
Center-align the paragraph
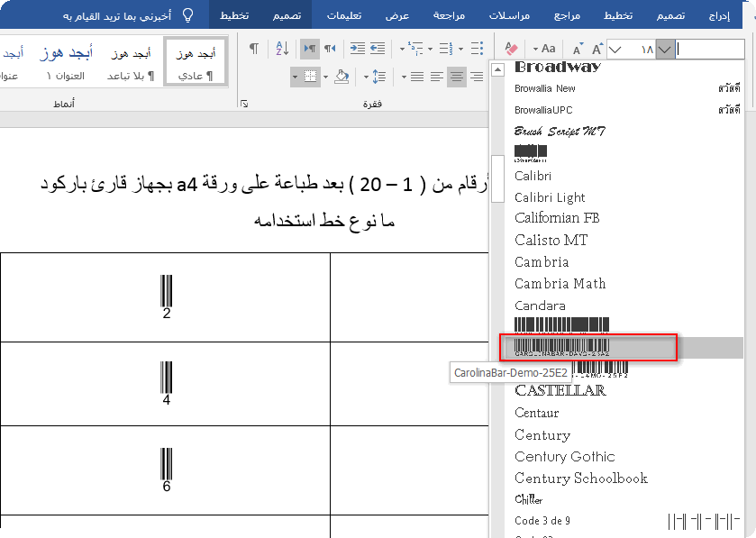point(457,77)
